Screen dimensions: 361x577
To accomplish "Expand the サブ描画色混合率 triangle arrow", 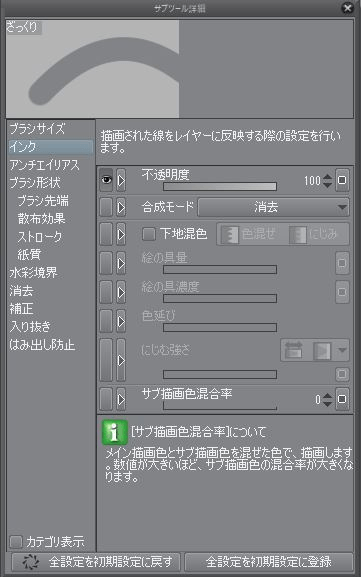I will pyautogui.click(x=121, y=399).
